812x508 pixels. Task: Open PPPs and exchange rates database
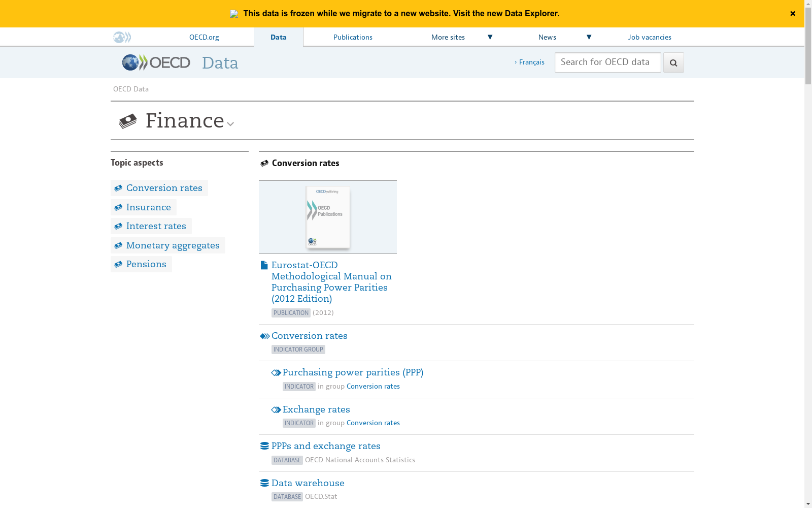point(326,446)
